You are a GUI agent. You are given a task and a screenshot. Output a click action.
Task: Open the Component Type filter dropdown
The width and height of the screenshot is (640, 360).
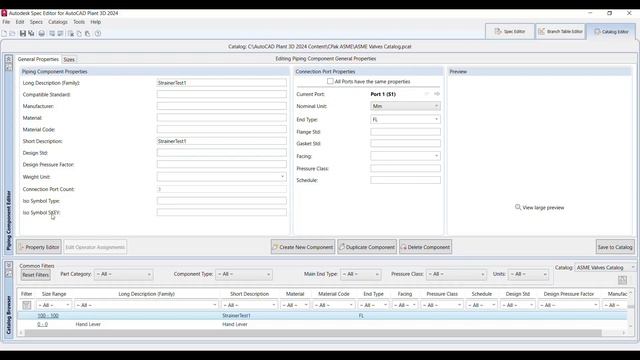point(244,274)
